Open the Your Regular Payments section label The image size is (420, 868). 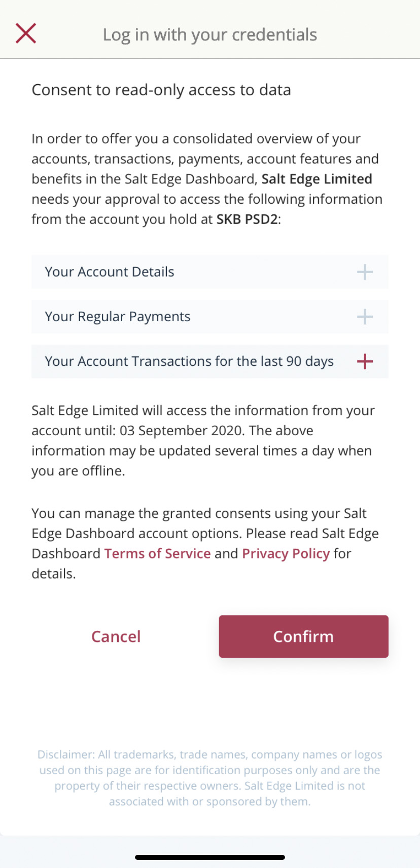[x=118, y=317]
